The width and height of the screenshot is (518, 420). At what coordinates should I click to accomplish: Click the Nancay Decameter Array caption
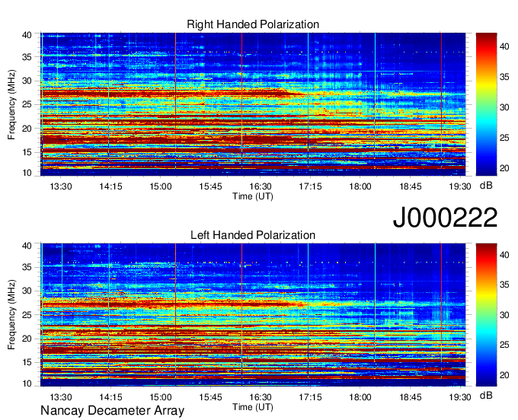pyautogui.click(x=112, y=411)
